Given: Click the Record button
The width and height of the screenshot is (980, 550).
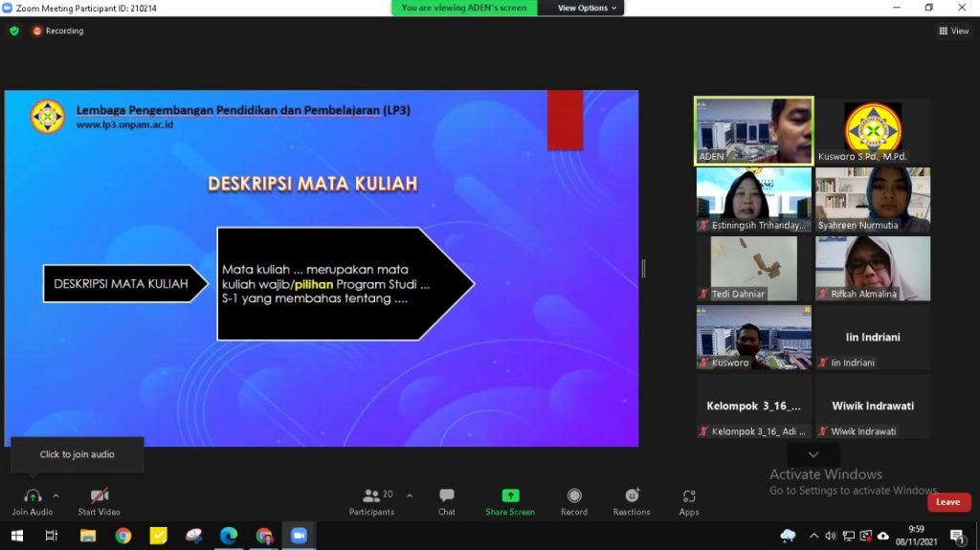Looking at the screenshot, I should point(574,502).
